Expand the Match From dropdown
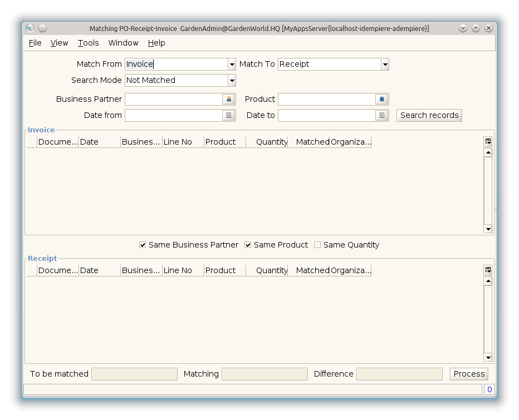Screen dimensions: 519x420 coord(232,65)
